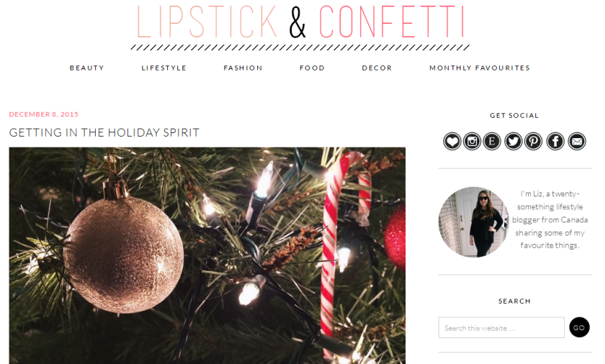This screenshot has width=605, height=364.
Task: Click the email envelope icon
Action: click(577, 142)
